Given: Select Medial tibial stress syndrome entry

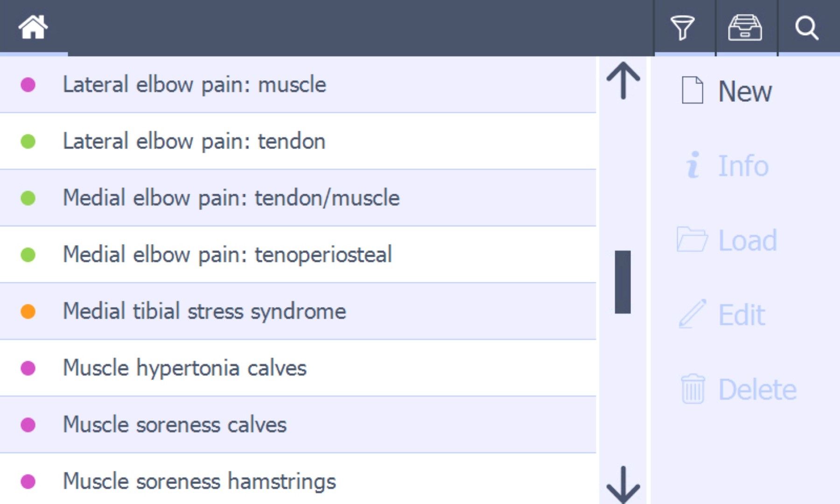Looking at the screenshot, I should tap(204, 311).
